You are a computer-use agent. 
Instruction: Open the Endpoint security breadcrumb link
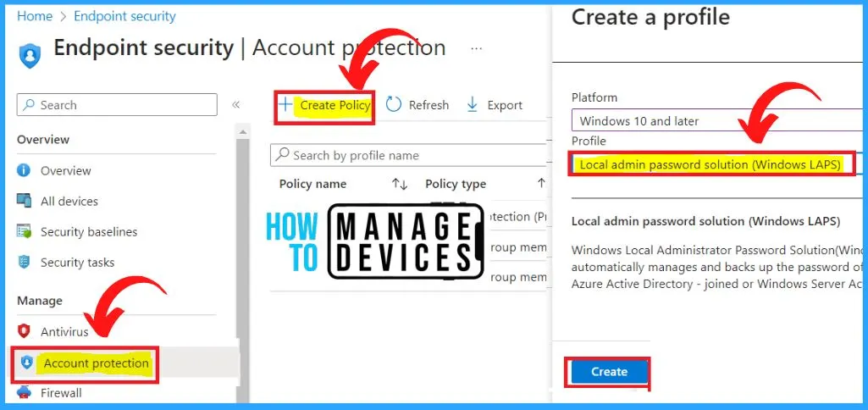(124, 17)
